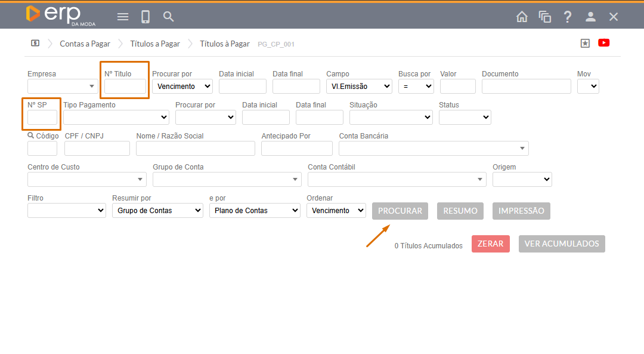This screenshot has width=644, height=354.
Task: Open the user profile icon
Action: click(x=590, y=17)
